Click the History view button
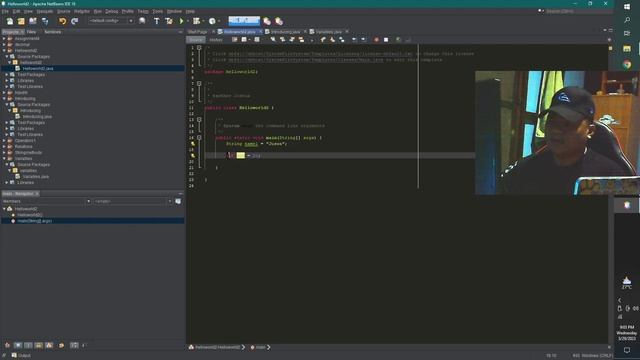This screenshot has height=360, width=640. click(x=216, y=40)
